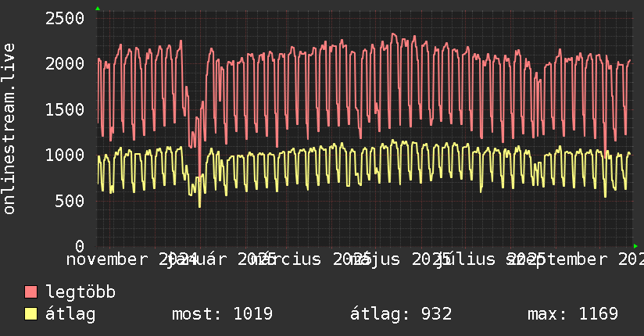Click the november 2024 x-axis label
Image resolution: width=644 pixels, height=336 pixels.
point(132,259)
